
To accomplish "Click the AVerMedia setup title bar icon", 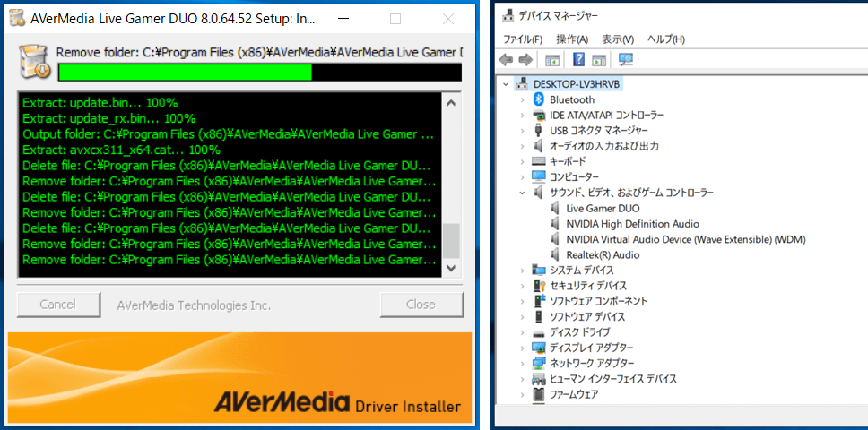I will [x=17, y=19].
